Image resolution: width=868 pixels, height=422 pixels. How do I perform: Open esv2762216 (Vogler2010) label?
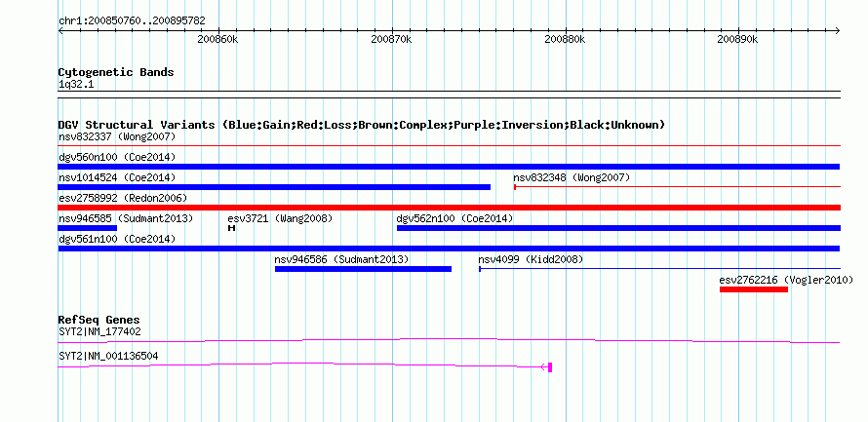click(x=786, y=280)
